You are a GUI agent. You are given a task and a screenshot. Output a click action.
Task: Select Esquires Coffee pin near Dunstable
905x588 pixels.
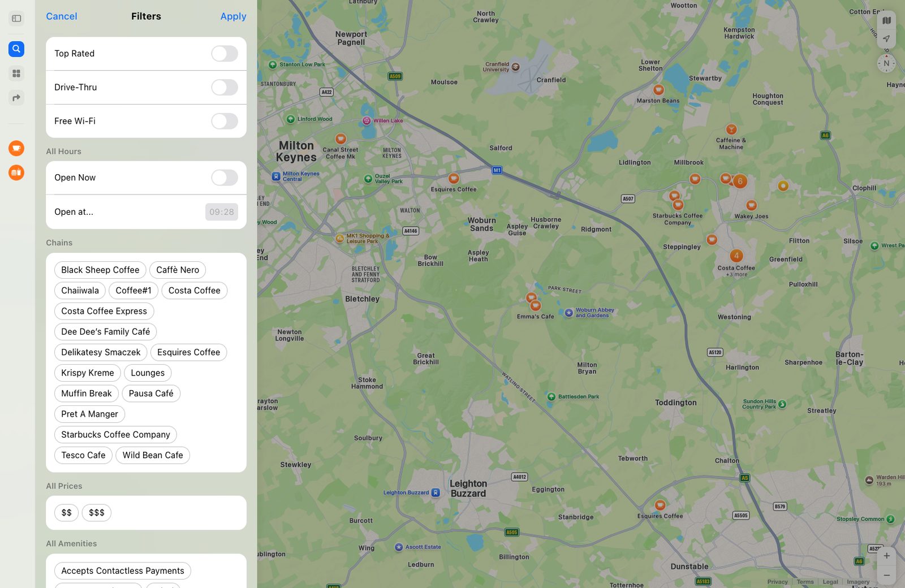point(660,505)
